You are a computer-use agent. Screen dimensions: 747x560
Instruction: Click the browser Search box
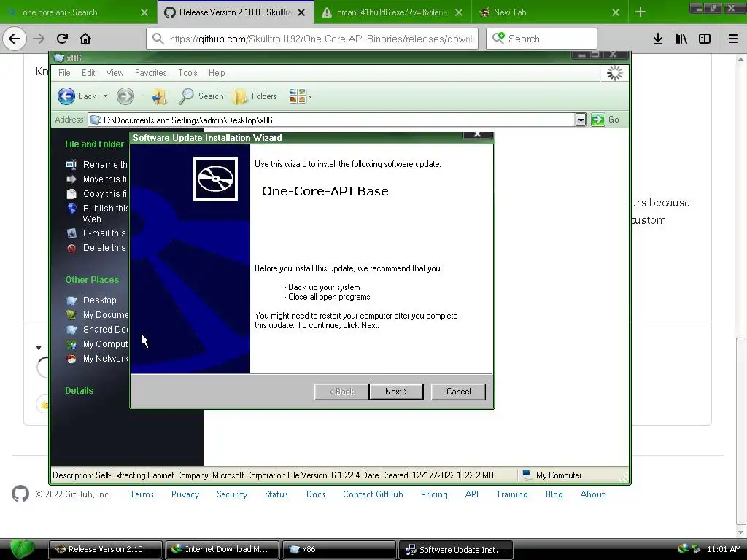pyautogui.click(x=542, y=39)
